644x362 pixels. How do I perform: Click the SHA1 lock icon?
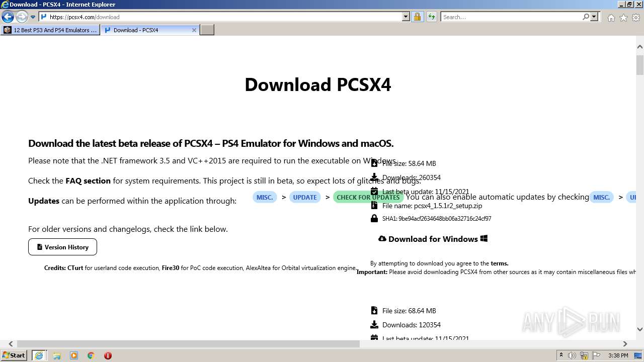374,218
